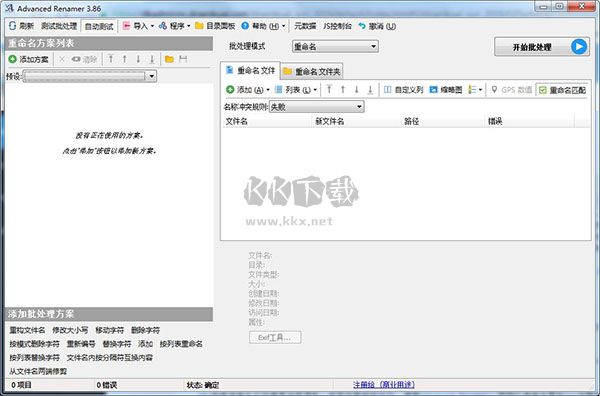
Task: Click the Exif工具... button
Action: coord(275,337)
